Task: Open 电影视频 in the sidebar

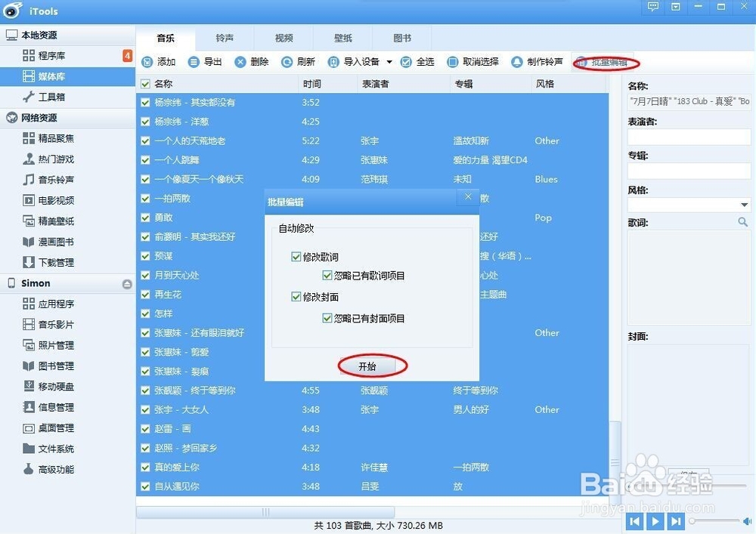Action: pyautogui.click(x=67, y=200)
